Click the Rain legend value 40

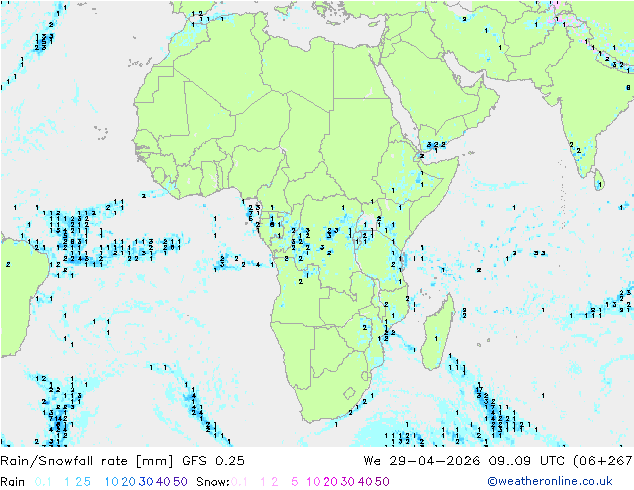coord(163,482)
